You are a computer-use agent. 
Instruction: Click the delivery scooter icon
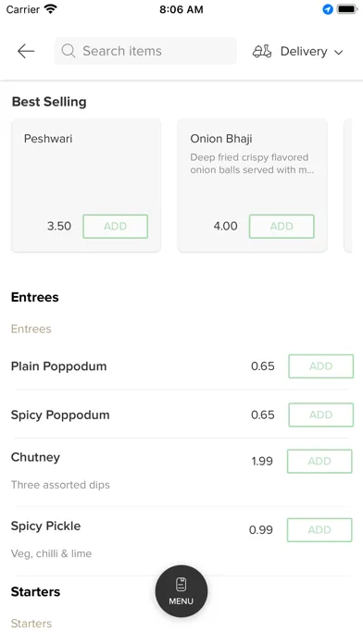tap(262, 51)
